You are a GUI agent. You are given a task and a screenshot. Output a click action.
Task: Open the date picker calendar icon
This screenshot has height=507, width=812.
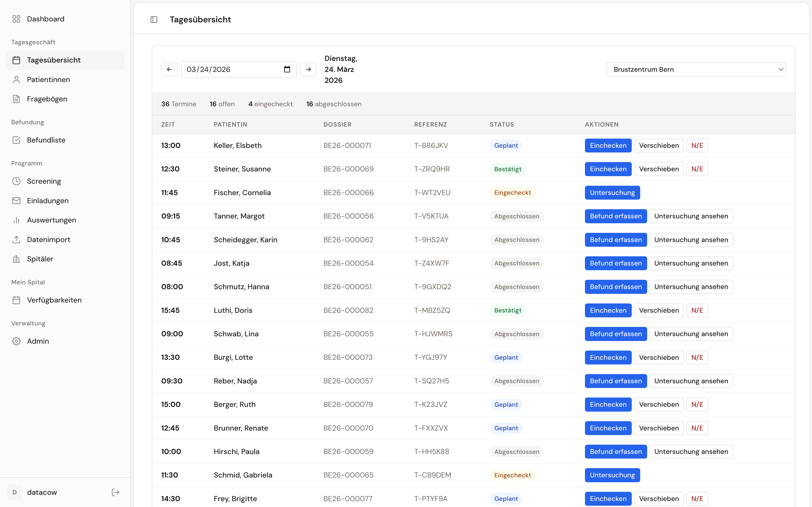287,69
